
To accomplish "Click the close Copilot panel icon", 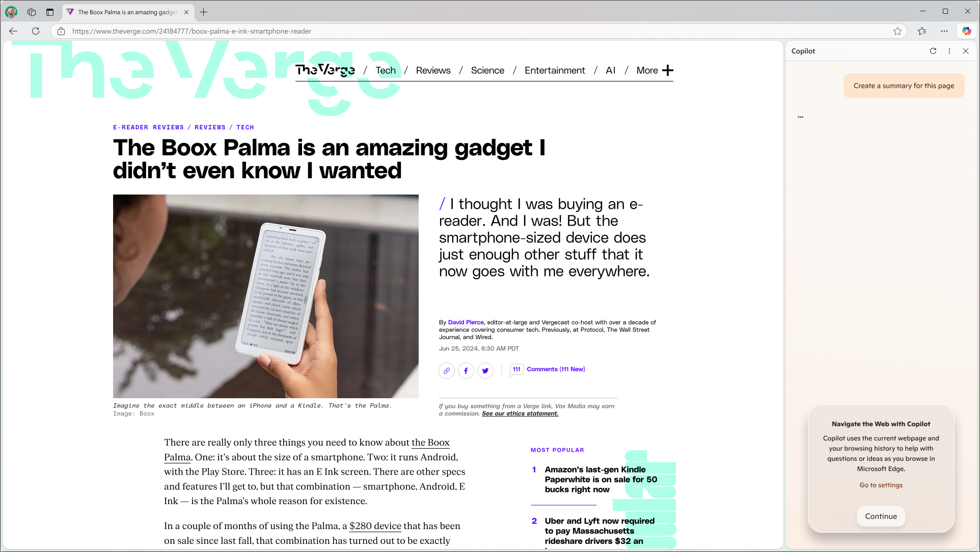I will [965, 50].
